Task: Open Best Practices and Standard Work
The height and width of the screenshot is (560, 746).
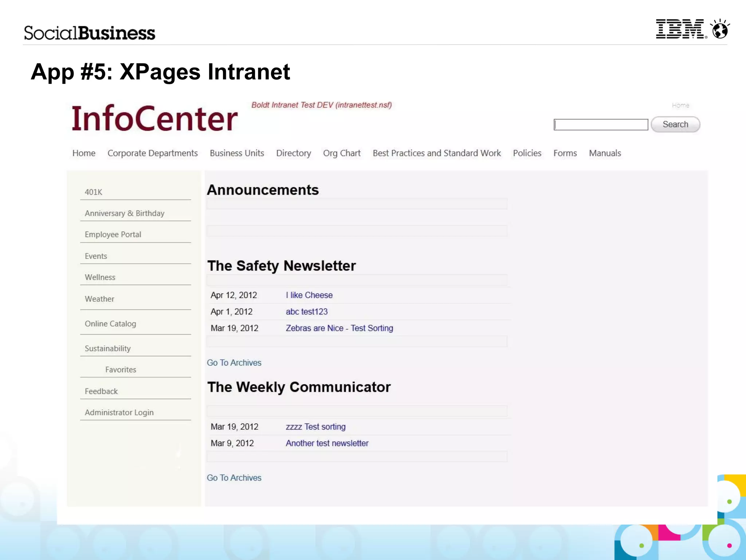Action: [437, 153]
